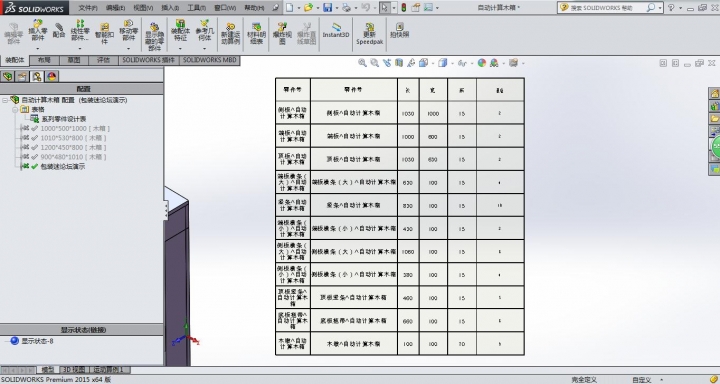
Task: Switch to the 评估 tab
Action: (x=103, y=60)
